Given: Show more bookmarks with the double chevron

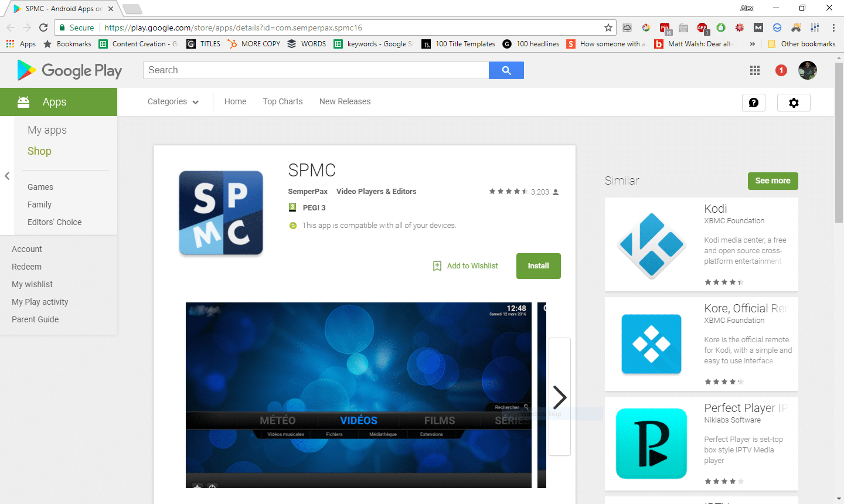Looking at the screenshot, I should pyautogui.click(x=752, y=44).
